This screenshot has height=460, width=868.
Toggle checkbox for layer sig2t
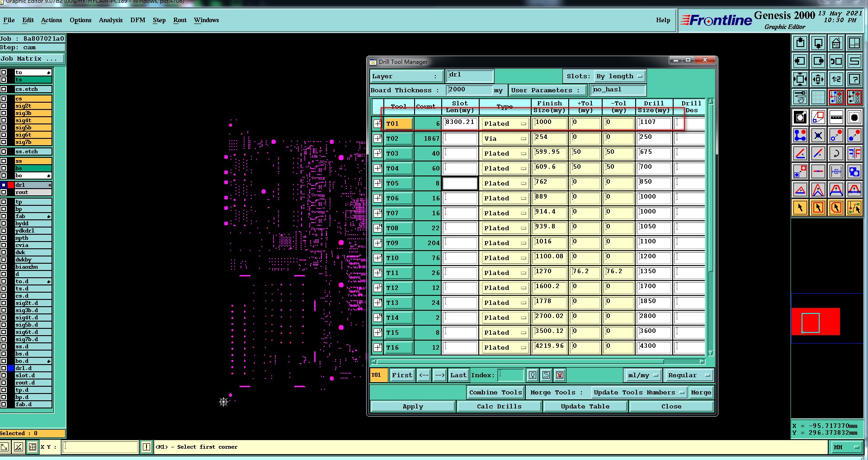tap(4, 106)
